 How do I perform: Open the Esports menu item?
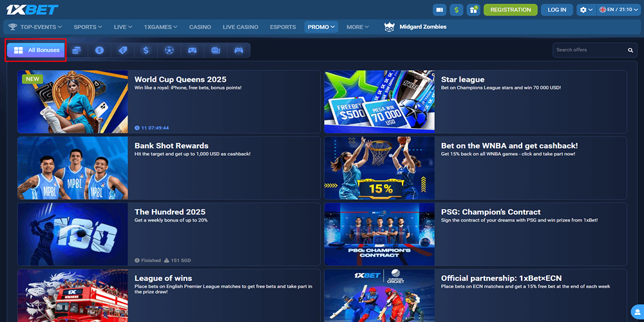283,27
